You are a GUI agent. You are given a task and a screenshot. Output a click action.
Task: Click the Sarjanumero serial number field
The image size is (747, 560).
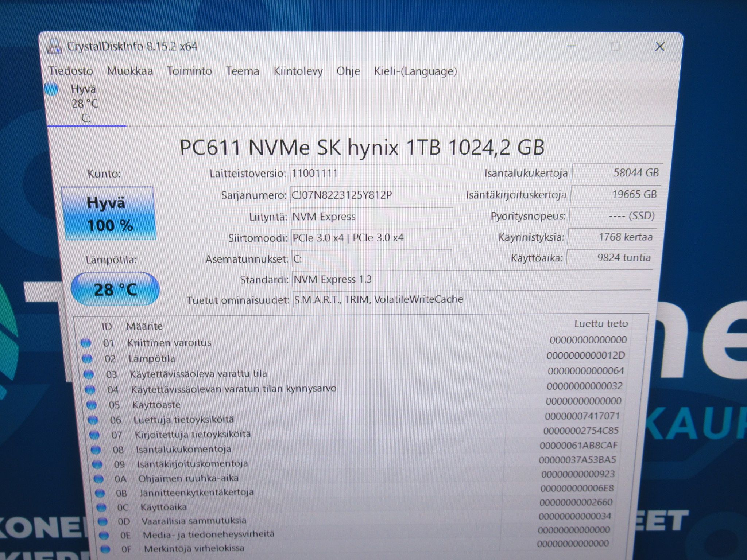[x=371, y=195]
